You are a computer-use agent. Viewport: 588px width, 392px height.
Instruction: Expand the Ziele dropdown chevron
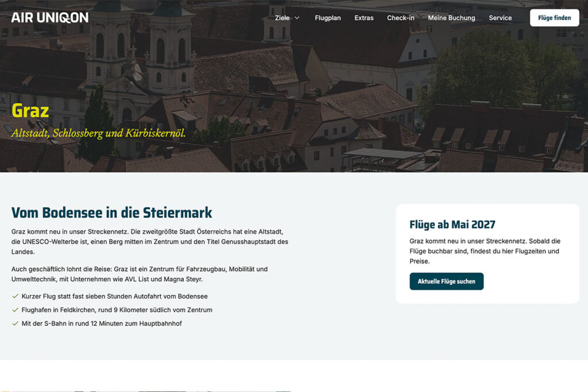coord(297,18)
